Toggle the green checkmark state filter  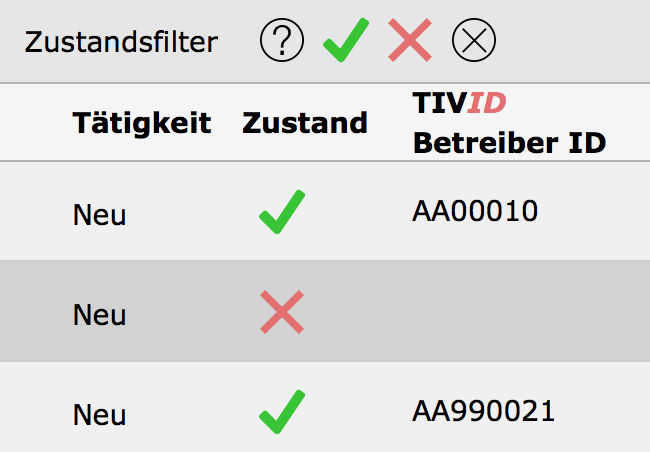pos(345,40)
